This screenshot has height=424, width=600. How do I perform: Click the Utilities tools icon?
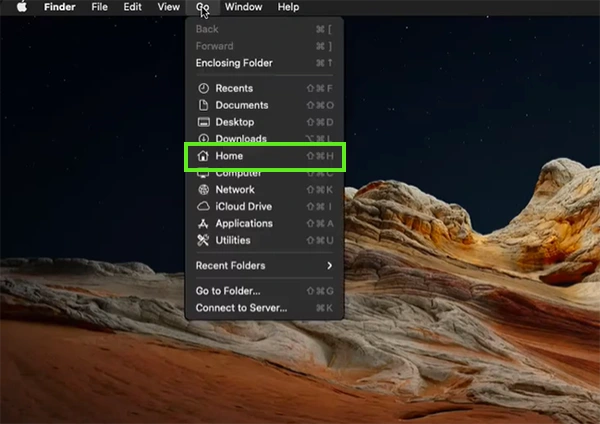(x=203, y=240)
